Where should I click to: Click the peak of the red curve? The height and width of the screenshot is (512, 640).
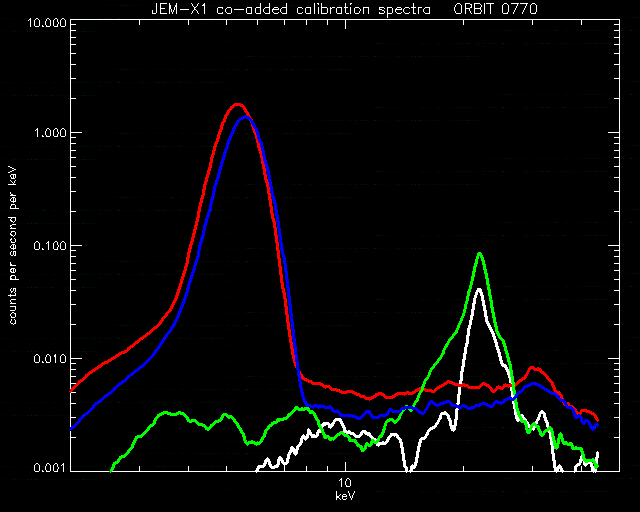pyautogui.click(x=238, y=105)
